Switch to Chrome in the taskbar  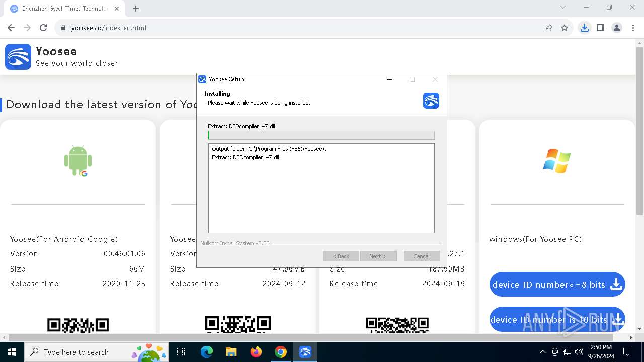[281, 352]
